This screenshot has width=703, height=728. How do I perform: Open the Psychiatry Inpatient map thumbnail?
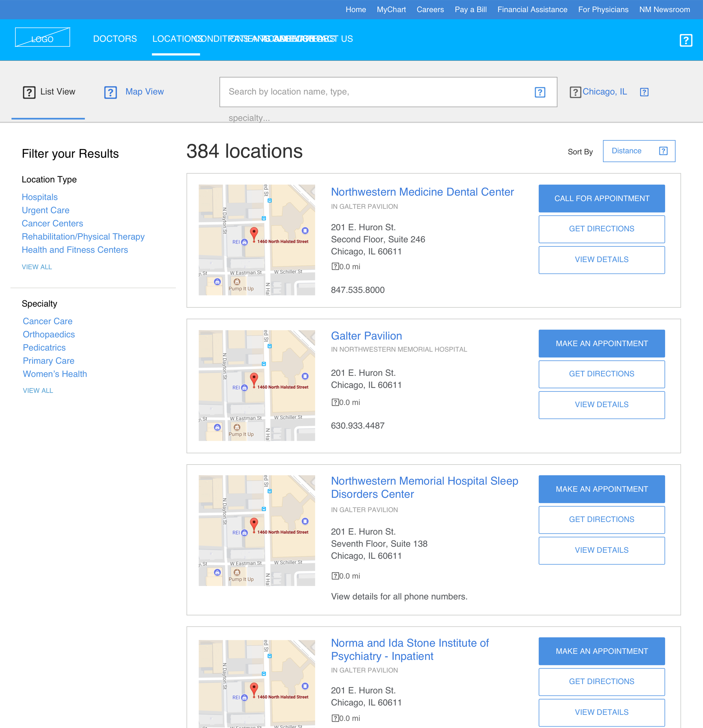pos(256,684)
